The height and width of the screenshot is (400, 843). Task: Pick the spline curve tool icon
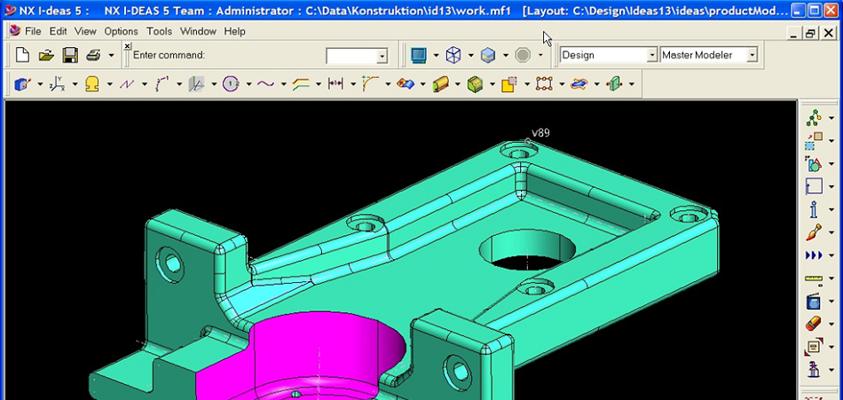[266, 84]
